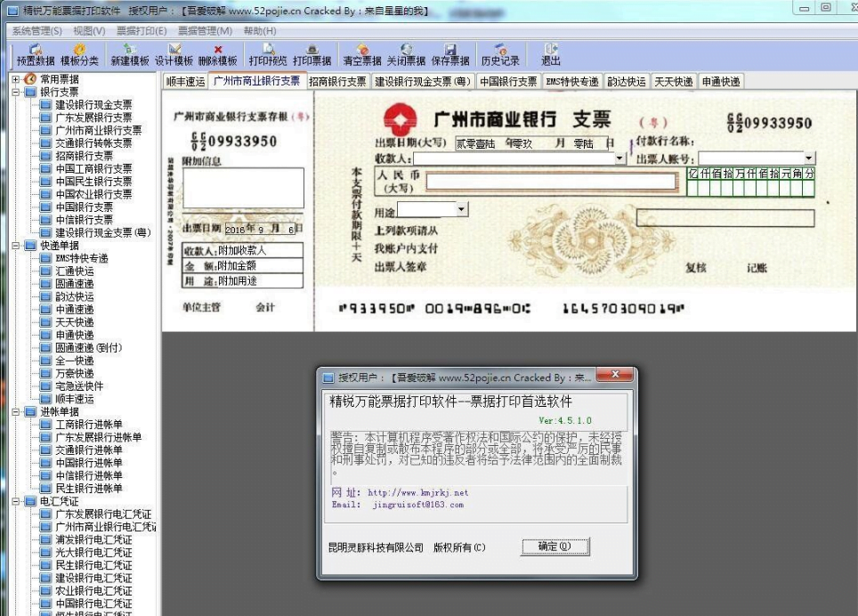Select 光大银行电汇凭证 in tree
This screenshot has width=858, height=616.
pos(93,553)
